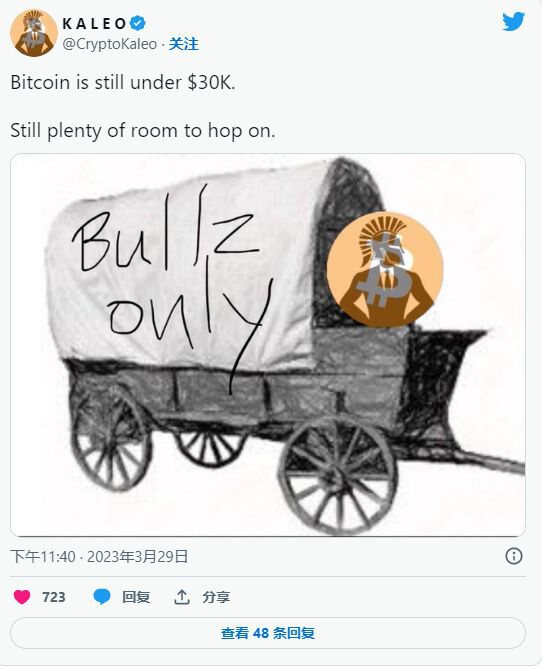The image size is (542, 666).
Task: View all 48 replies button
Action: pyautogui.click(x=268, y=633)
